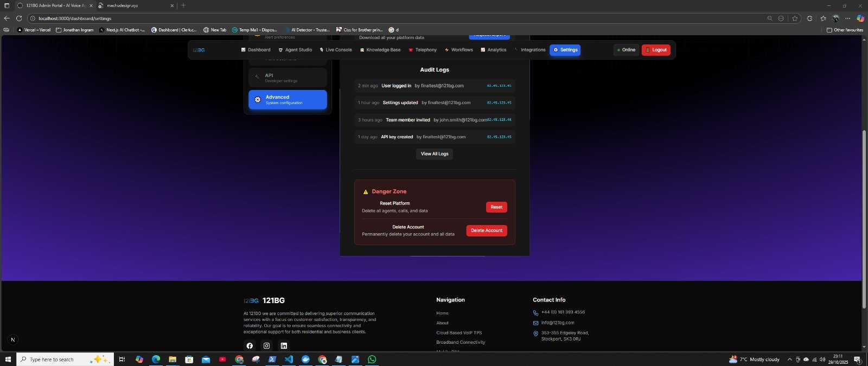
Task: Open the API developer settings tab
Action: pos(288,78)
